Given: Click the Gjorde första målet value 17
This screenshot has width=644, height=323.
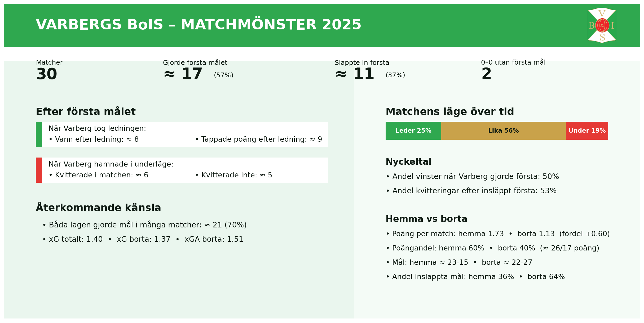Looking at the screenshot, I should [192, 74].
